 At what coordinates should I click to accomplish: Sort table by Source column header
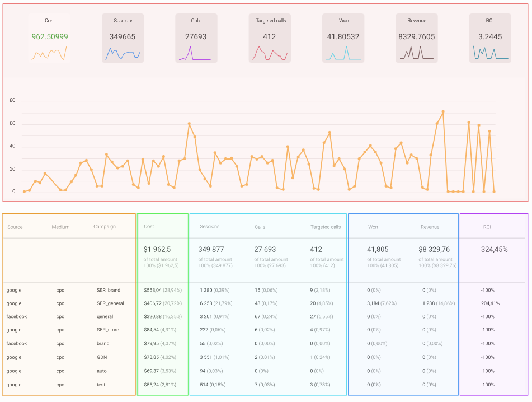tap(15, 227)
